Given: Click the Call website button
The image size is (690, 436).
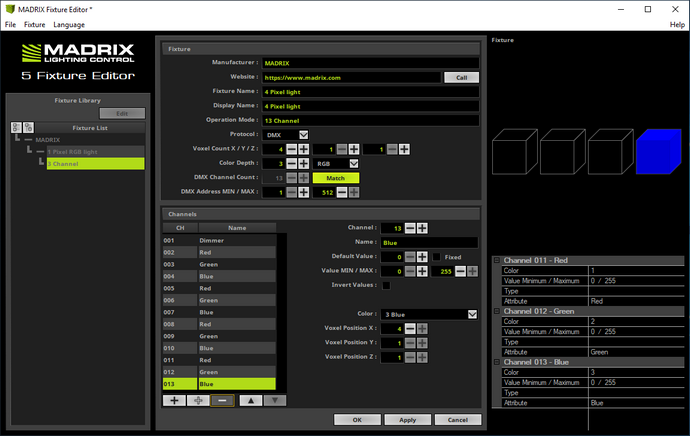Looking at the screenshot, I should (461, 77).
